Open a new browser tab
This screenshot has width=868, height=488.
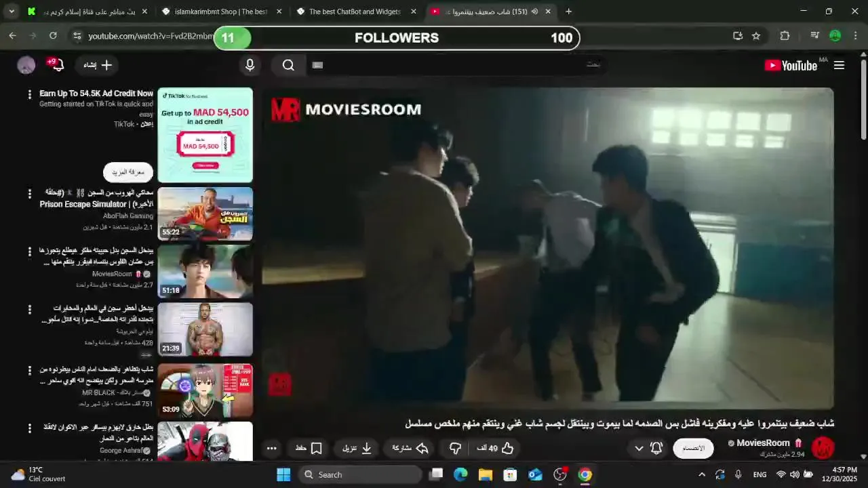coord(568,12)
